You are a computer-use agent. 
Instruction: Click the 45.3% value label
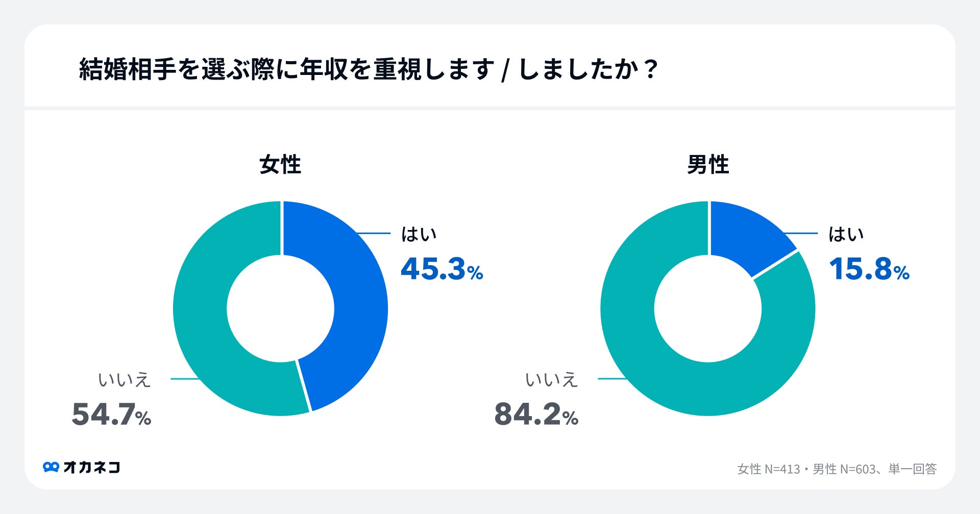[x=442, y=269]
